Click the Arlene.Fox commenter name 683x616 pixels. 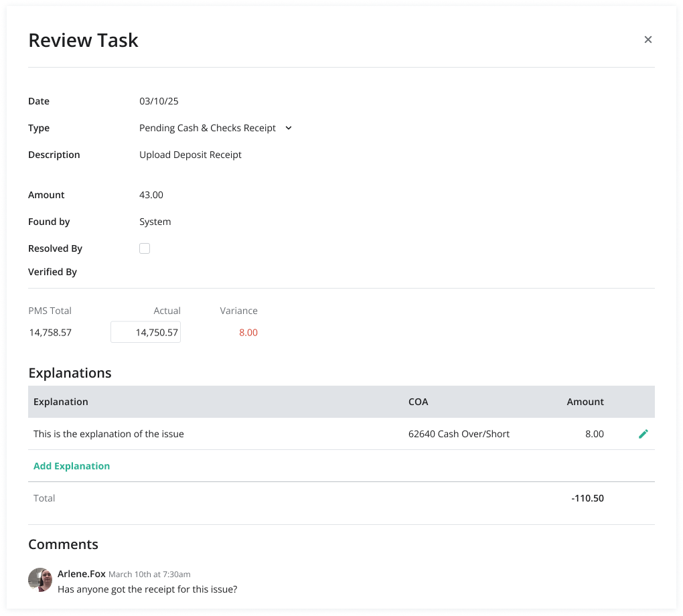pos(82,574)
